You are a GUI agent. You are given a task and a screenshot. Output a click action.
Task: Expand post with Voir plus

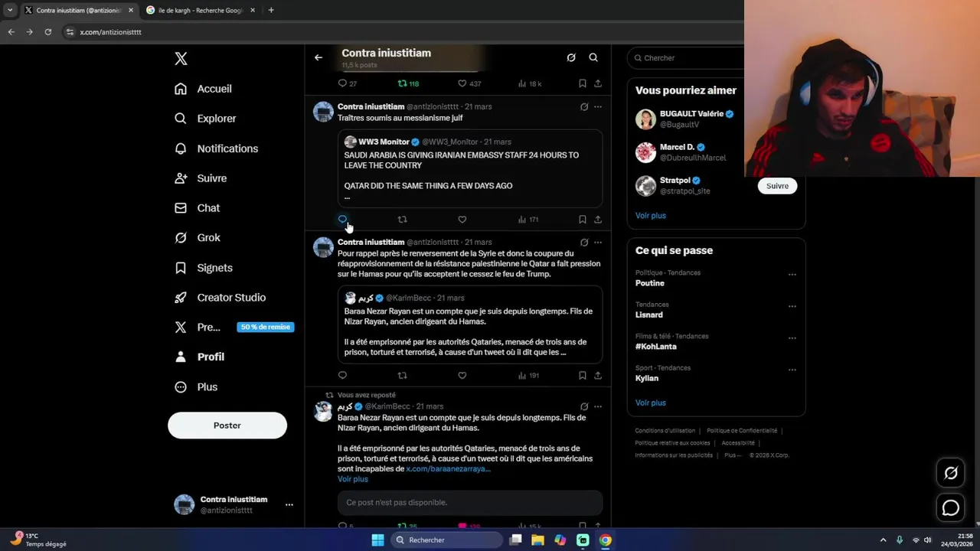click(353, 479)
